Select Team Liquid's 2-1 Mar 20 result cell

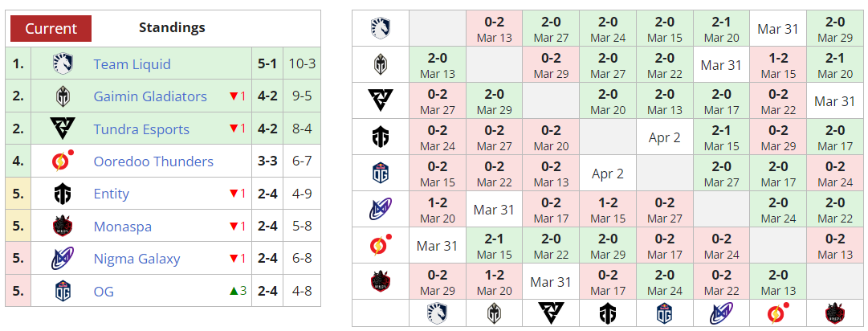721,29
